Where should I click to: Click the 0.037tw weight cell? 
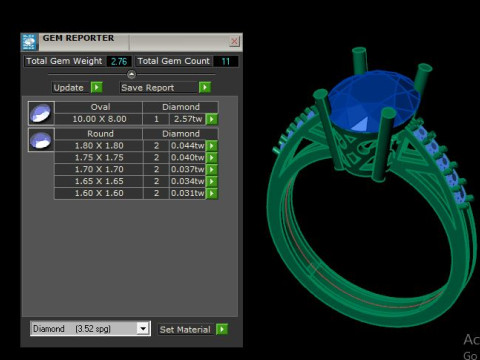click(188, 169)
